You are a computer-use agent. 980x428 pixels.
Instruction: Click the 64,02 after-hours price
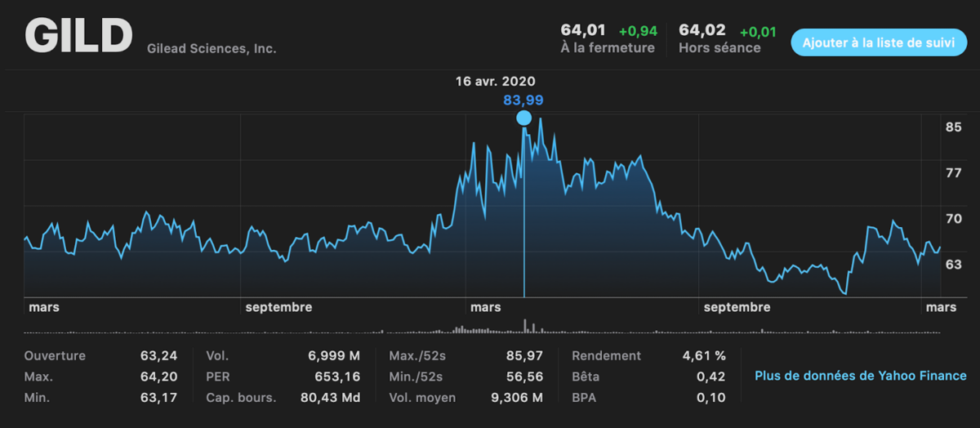[x=702, y=30]
